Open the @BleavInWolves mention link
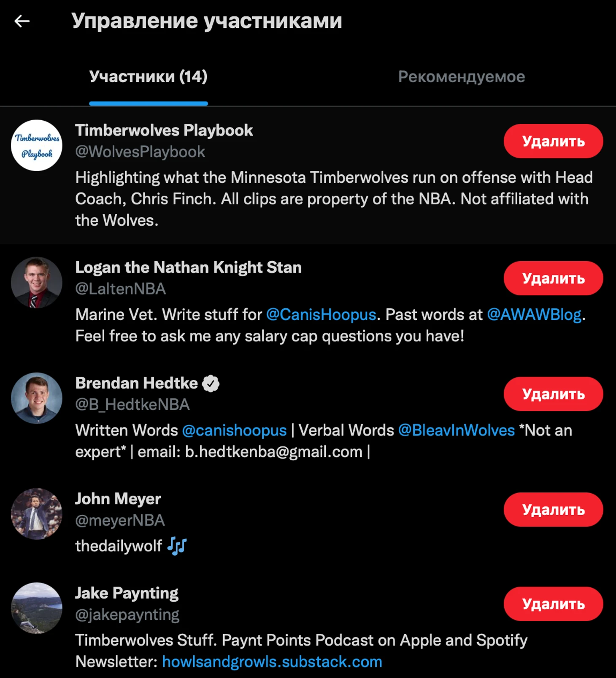The image size is (616, 678). [456, 430]
